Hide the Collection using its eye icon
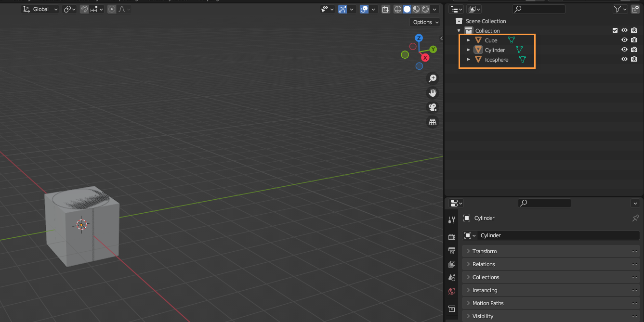 pyautogui.click(x=625, y=31)
